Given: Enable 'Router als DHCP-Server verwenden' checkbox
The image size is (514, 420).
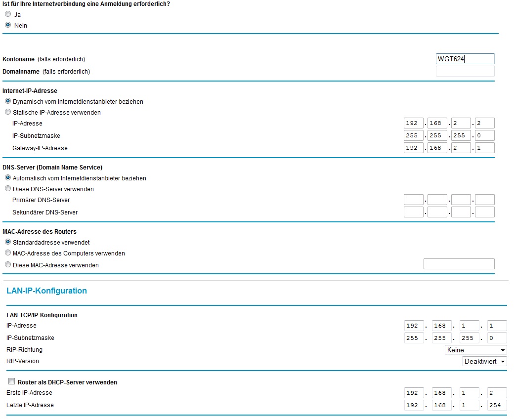Looking at the screenshot, I should [x=11, y=381].
